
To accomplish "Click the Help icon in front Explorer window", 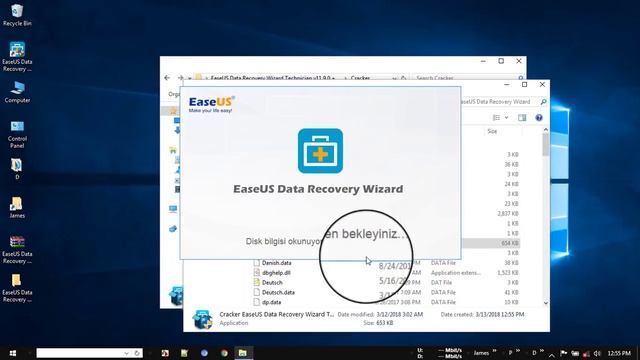I will [539, 118].
